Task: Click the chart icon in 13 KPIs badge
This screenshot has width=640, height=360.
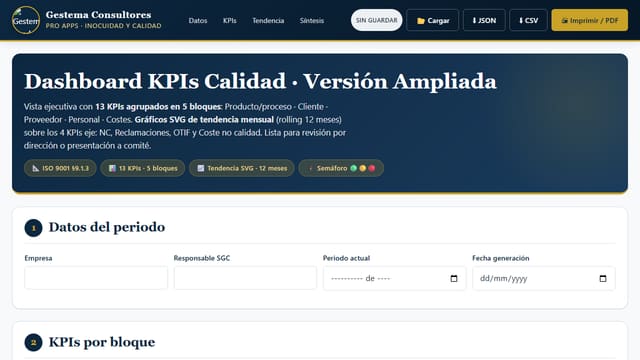Action: click(112, 168)
